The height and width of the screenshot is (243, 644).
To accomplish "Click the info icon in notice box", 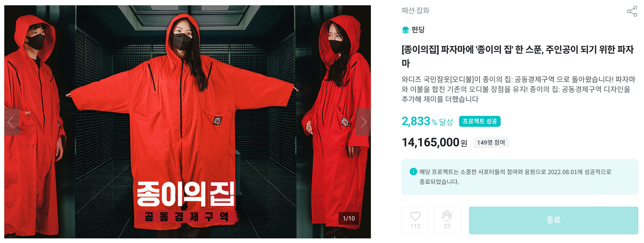I will [x=413, y=172].
